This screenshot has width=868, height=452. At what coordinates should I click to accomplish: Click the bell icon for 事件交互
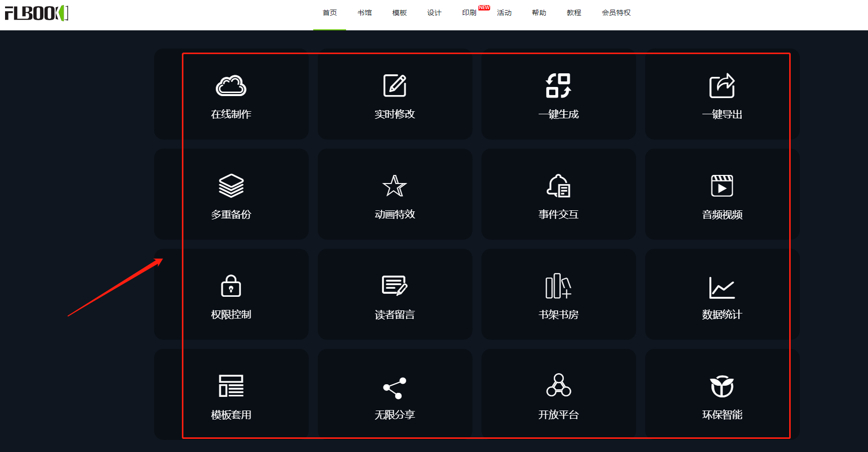tap(558, 186)
